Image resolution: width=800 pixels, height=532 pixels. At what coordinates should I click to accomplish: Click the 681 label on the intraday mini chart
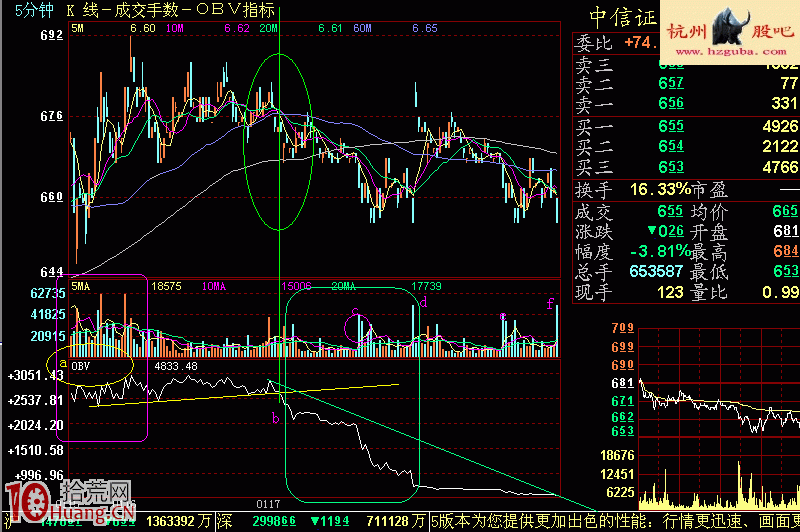click(622, 383)
